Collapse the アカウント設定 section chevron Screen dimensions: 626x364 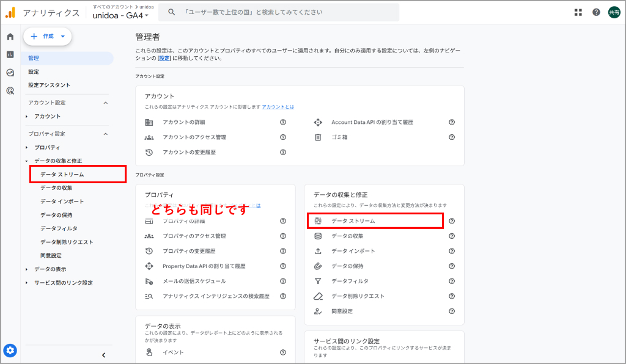click(105, 103)
